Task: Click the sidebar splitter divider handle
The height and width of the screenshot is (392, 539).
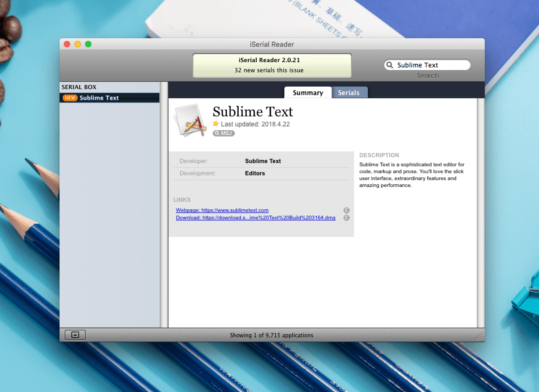Action: pyautogui.click(x=164, y=204)
